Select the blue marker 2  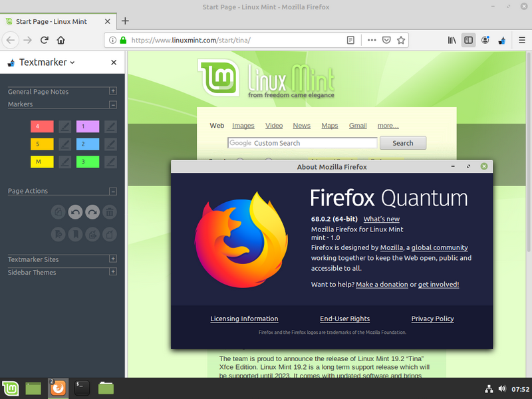tap(88, 144)
